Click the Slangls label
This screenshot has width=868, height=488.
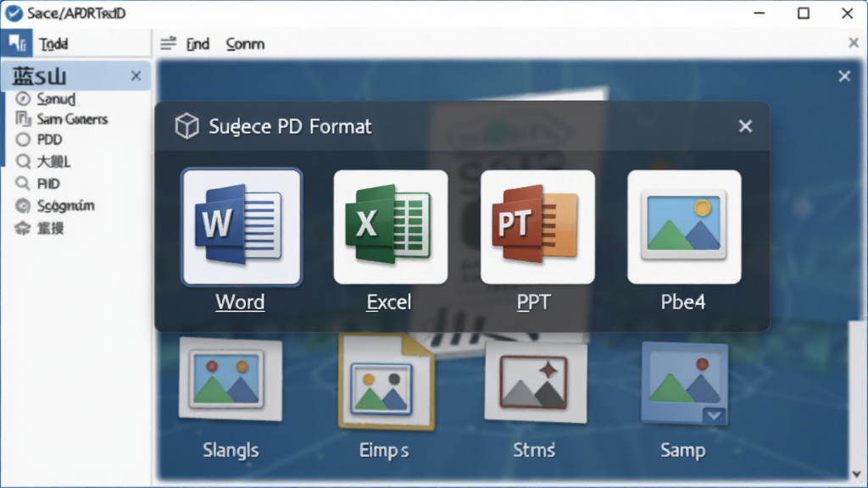pyautogui.click(x=231, y=450)
